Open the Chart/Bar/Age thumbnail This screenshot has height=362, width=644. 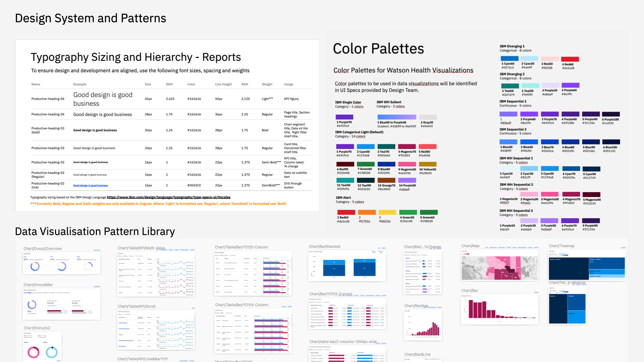423,325
